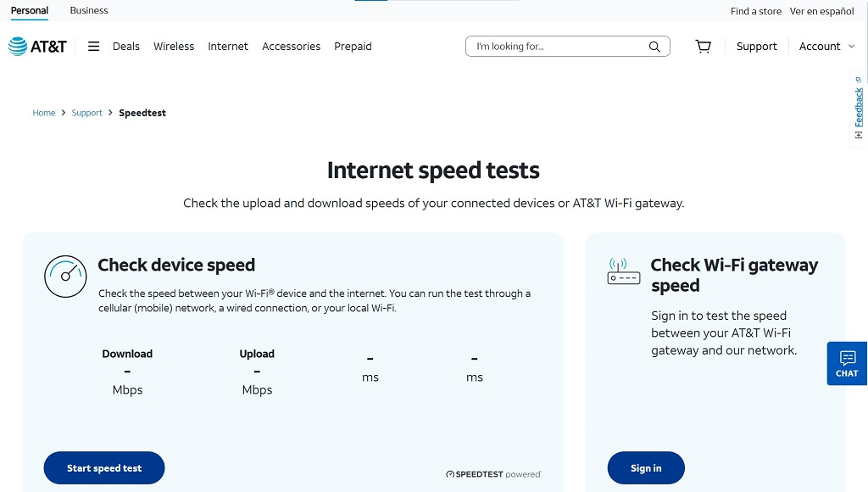Open the Chat bubble widget
This screenshot has width=868, height=492.
[x=847, y=363]
